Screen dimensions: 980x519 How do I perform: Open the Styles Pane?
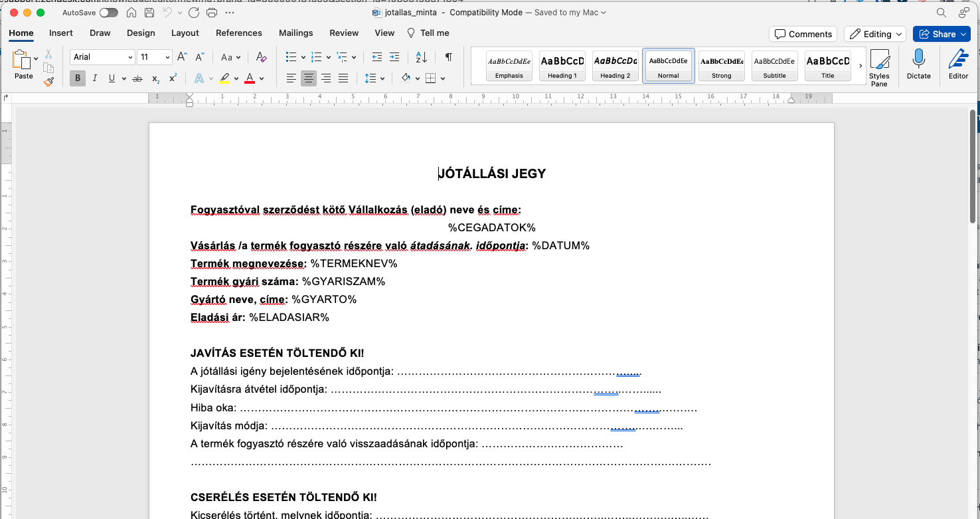(x=879, y=68)
